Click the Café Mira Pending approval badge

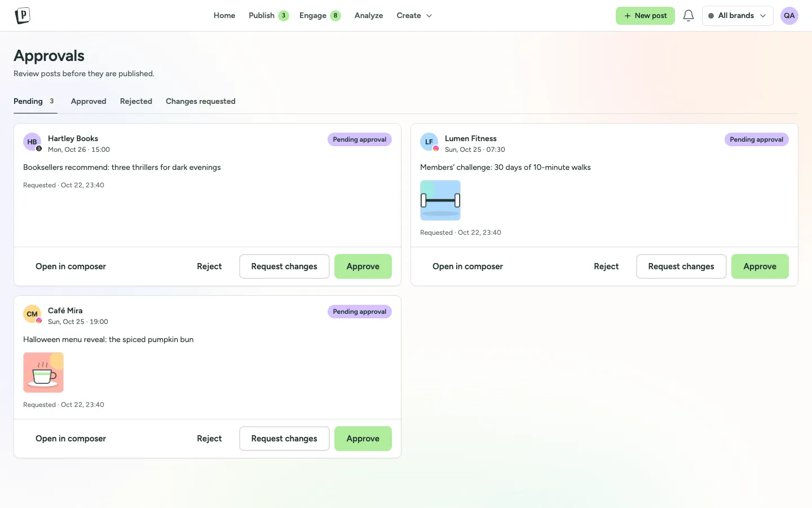tap(360, 312)
